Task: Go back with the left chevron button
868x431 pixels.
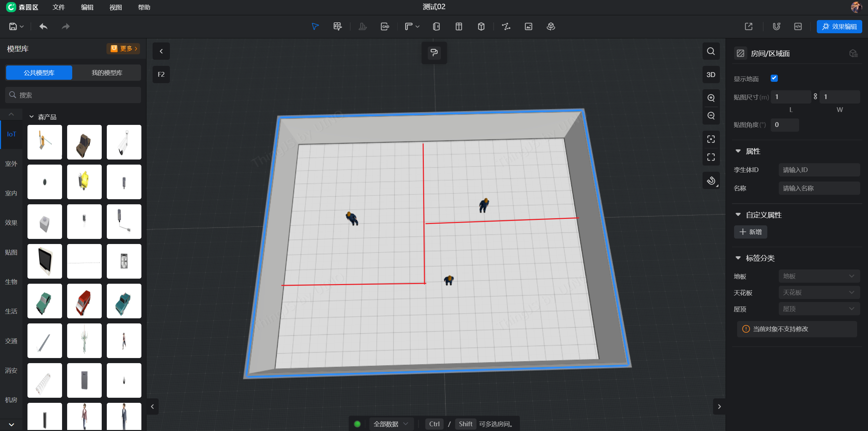Action: [x=161, y=51]
